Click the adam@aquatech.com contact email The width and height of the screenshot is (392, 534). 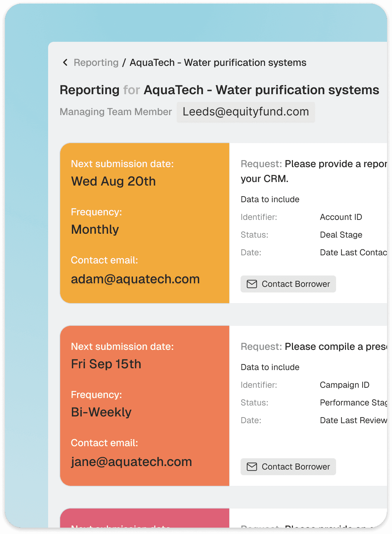tap(135, 279)
